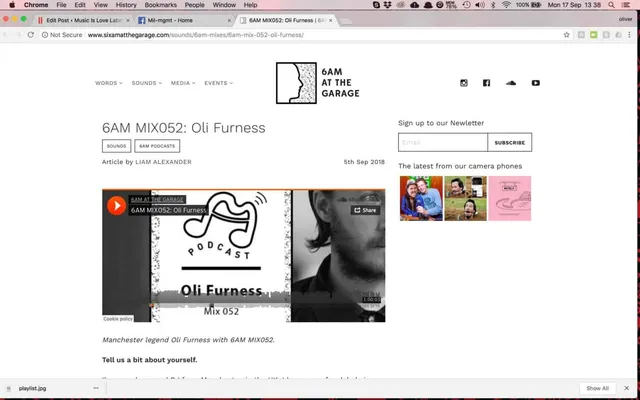
Task: Click the oliver profile button
Action: tap(625, 19)
